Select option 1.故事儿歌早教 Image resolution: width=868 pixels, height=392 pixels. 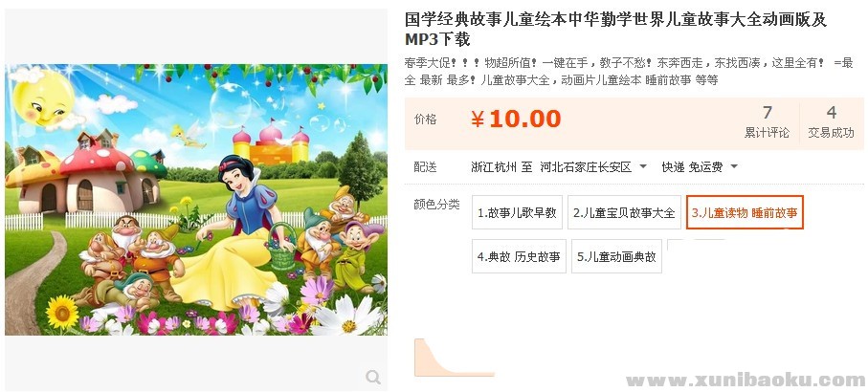coord(517,212)
